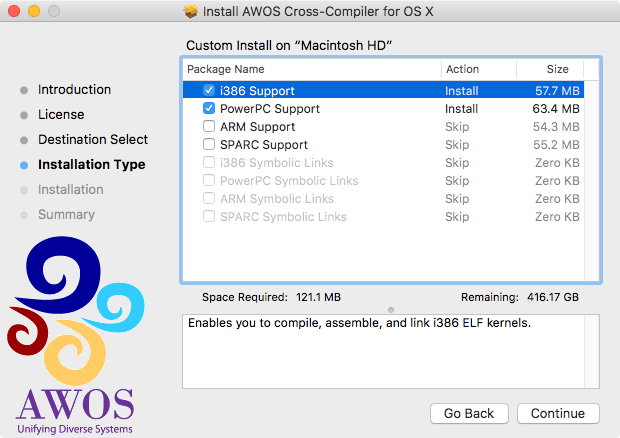This screenshot has height=438, width=620.
Task: Select the SPARC Support row name
Action: tap(264, 145)
